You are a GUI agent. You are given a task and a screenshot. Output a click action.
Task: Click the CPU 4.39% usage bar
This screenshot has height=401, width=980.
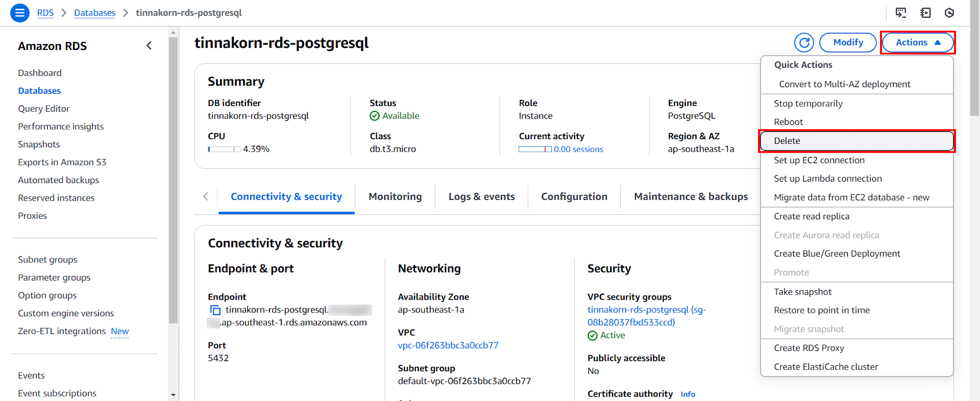(x=224, y=149)
